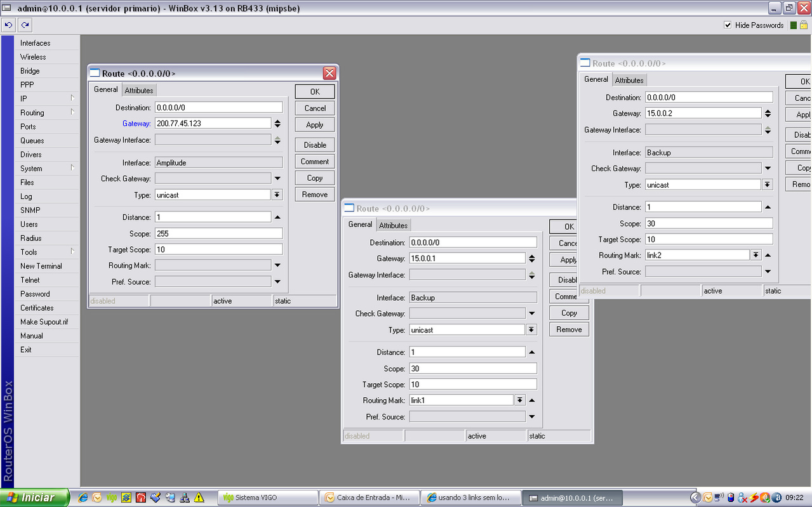The width and height of the screenshot is (812, 507).
Task: Click the Undo arrow in WinBox toolbar
Action: [x=8, y=25]
